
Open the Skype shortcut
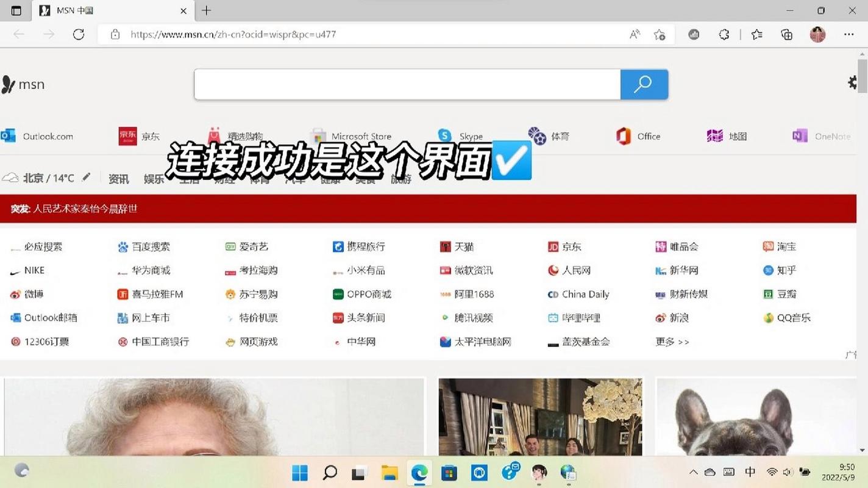(460, 136)
